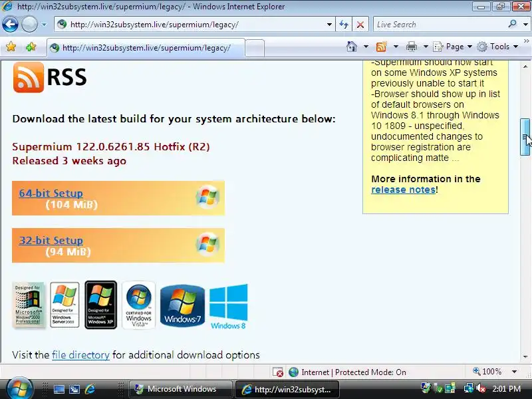Click Switch between windows quick launch icon
Screen dimensions: 532x399
(x=74, y=390)
